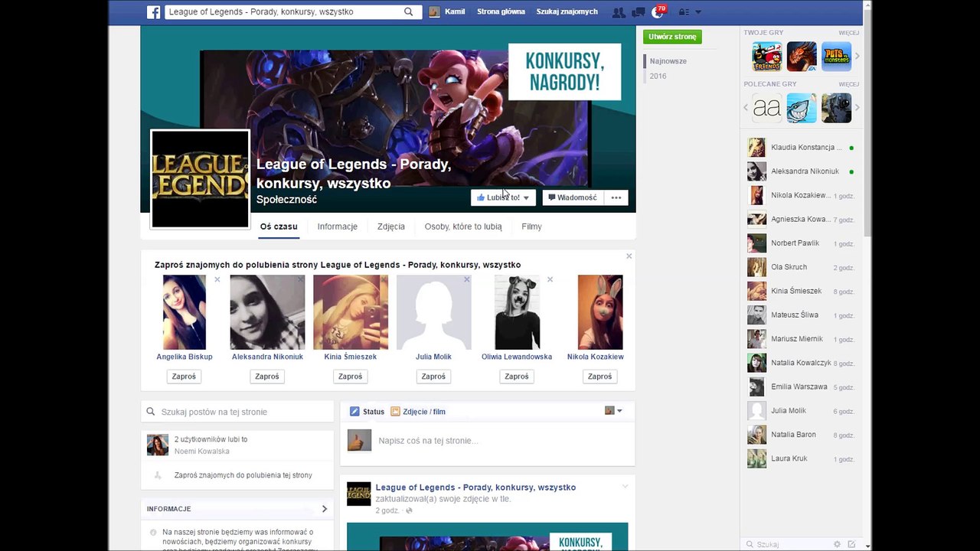Open the three-dot more actions menu

[x=616, y=197]
